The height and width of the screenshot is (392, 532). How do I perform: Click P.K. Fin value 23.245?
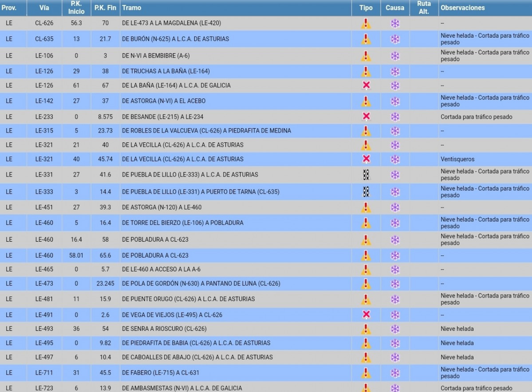click(105, 283)
